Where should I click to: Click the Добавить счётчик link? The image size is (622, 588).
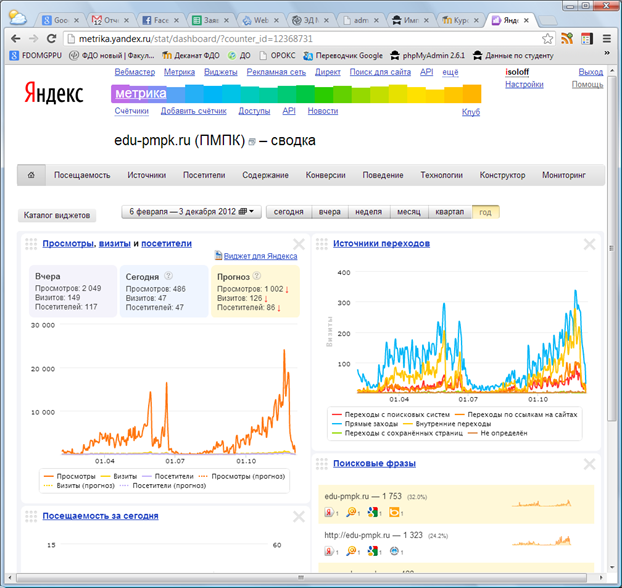[194, 111]
